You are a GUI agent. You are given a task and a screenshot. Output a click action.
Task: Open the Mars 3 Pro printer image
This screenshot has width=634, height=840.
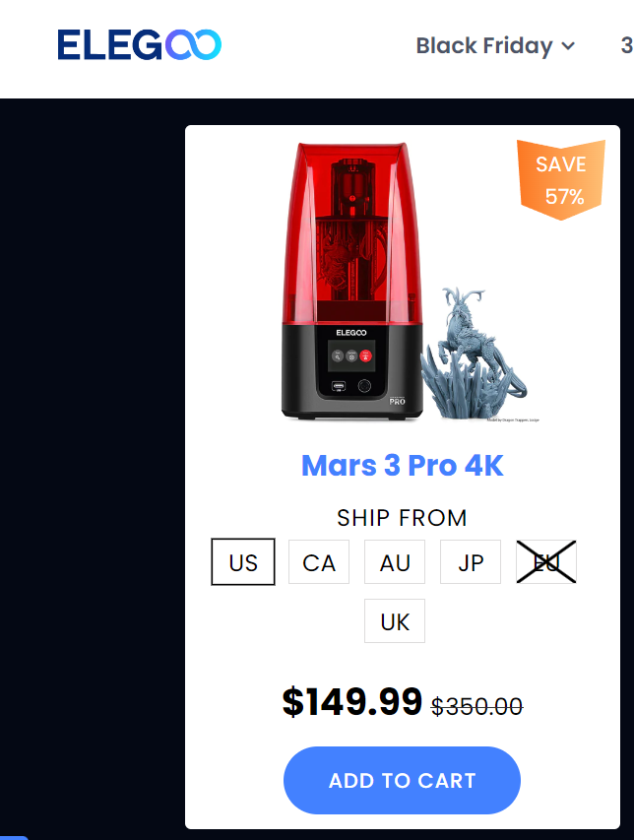coord(352,282)
